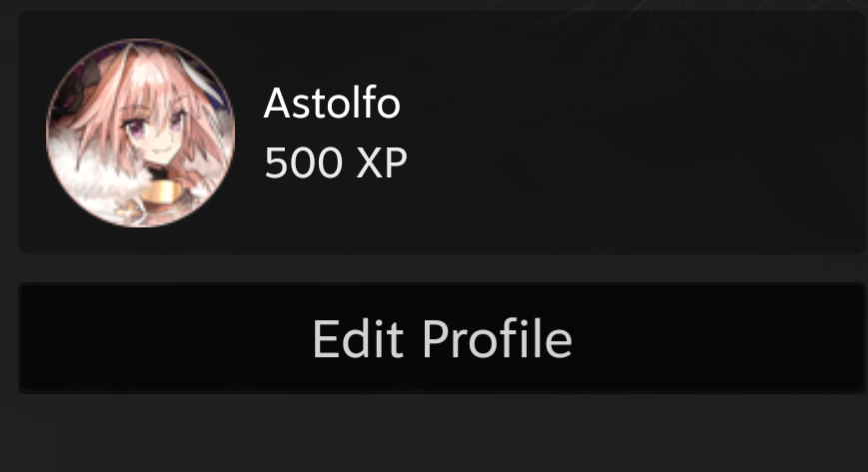This screenshot has height=472, width=868.
Task: Click the number 500 in the XP label
Action: (303, 162)
